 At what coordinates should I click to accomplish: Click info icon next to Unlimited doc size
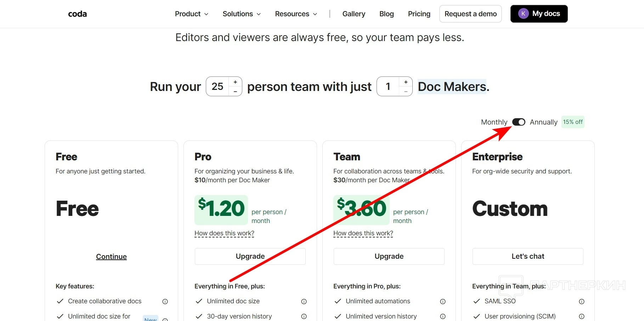pos(304,302)
